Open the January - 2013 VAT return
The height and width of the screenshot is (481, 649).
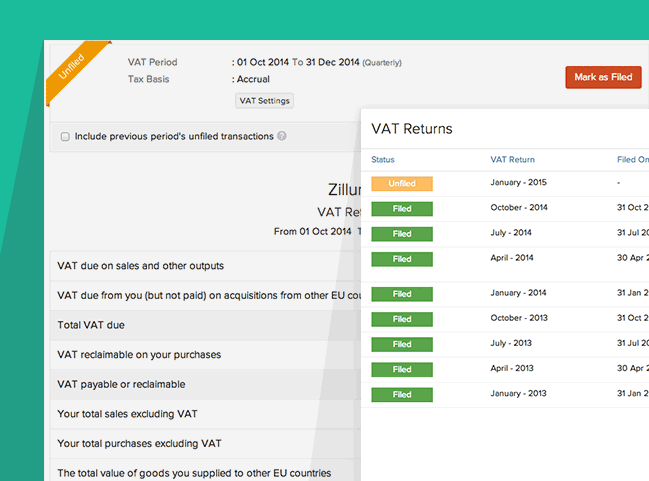[518, 393]
